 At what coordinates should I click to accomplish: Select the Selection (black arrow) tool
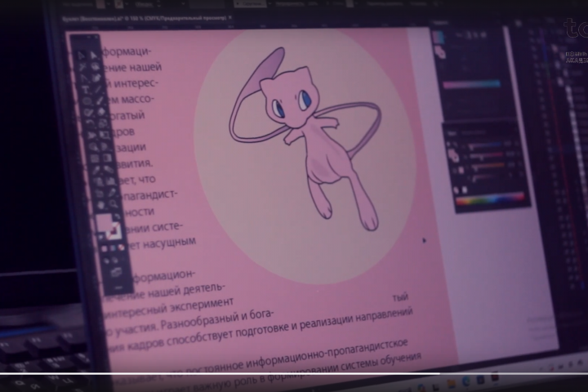pyautogui.click(x=81, y=56)
